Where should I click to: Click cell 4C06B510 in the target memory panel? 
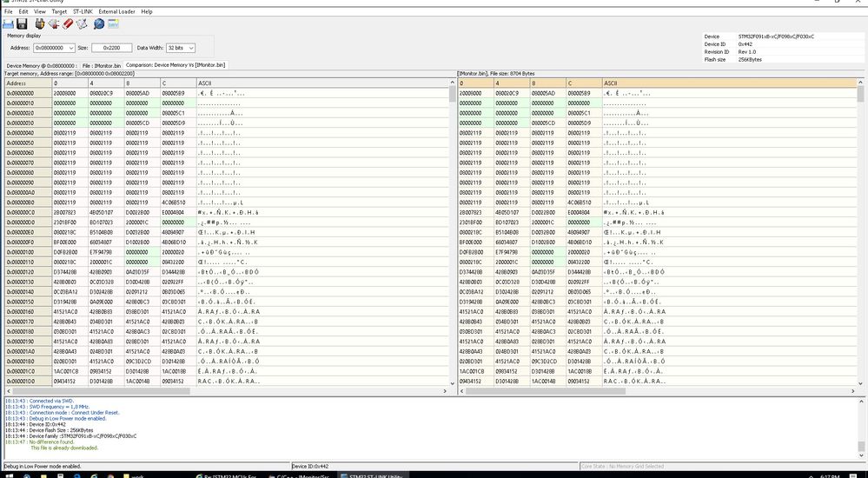click(x=178, y=202)
